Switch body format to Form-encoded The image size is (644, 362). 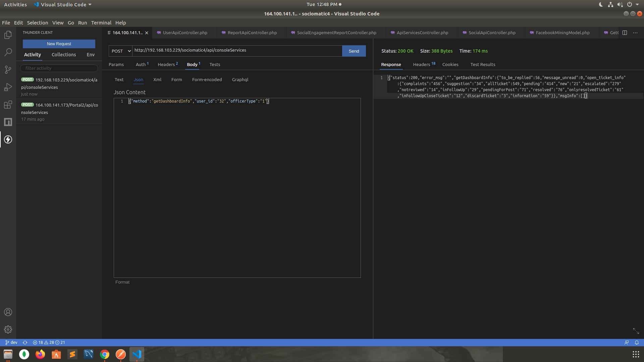coord(207,79)
